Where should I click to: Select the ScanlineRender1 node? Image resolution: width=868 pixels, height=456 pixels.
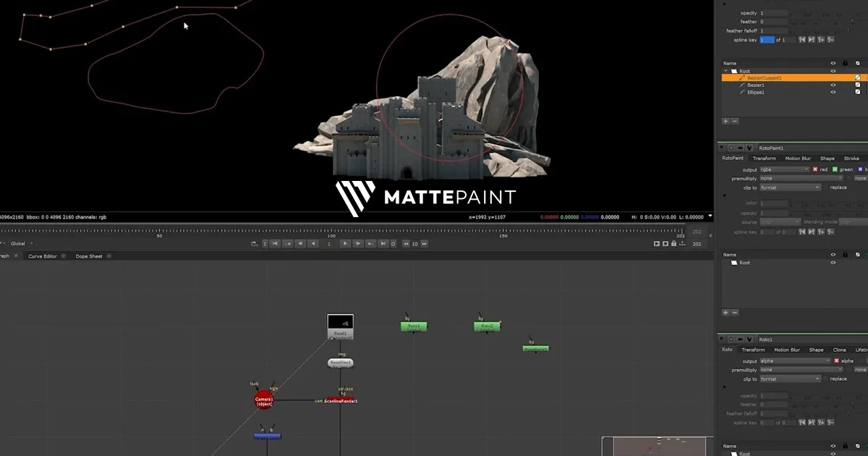tap(341, 400)
